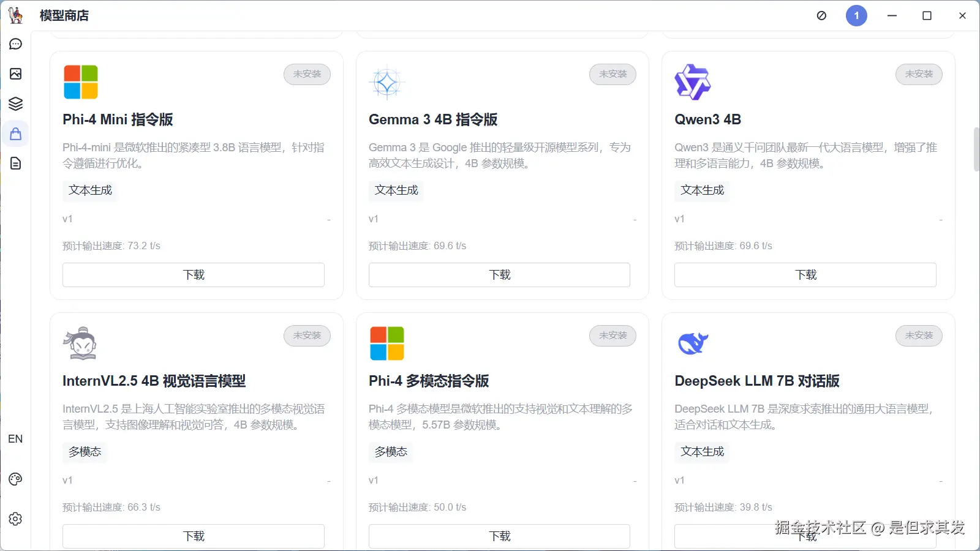
Task: Click the 模型商店 page title
Action: pyautogui.click(x=64, y=15)
